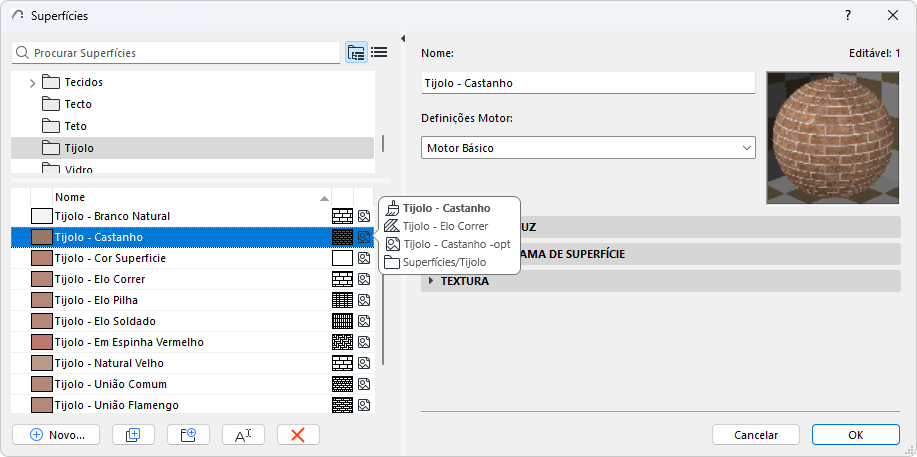917x457 pixels.
Task: Click color swatch of Tijolo - União Flamengo
Action: coord(41,405)
